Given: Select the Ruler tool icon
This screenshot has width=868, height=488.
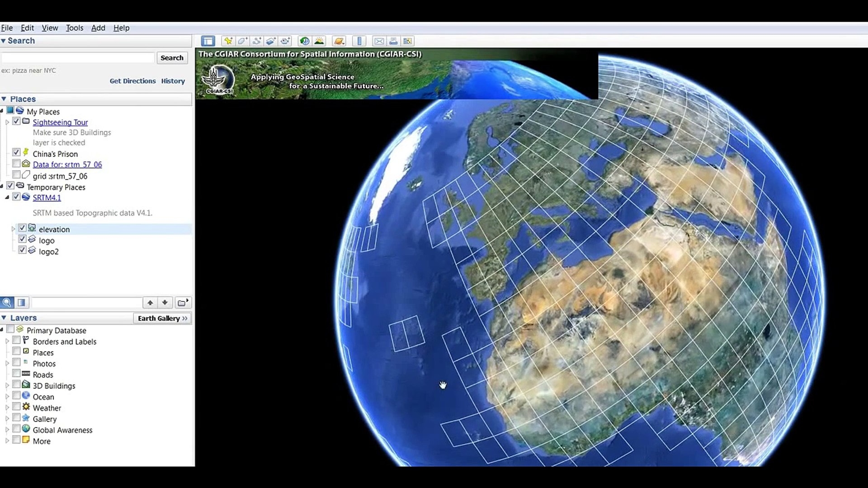Looking at the screenshot, I should click(x=359, y=41).
